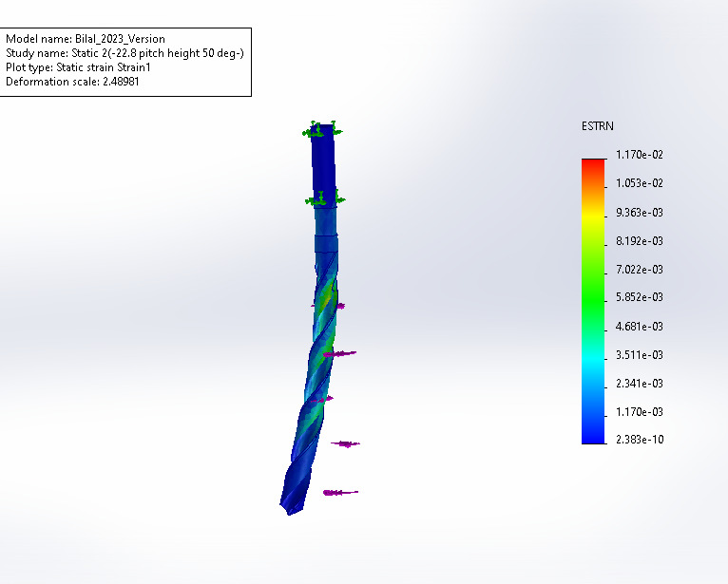This screenshot has width=728, height=584.
Task: Click the lowest purple load arrow near the tip
Action: 340,493
